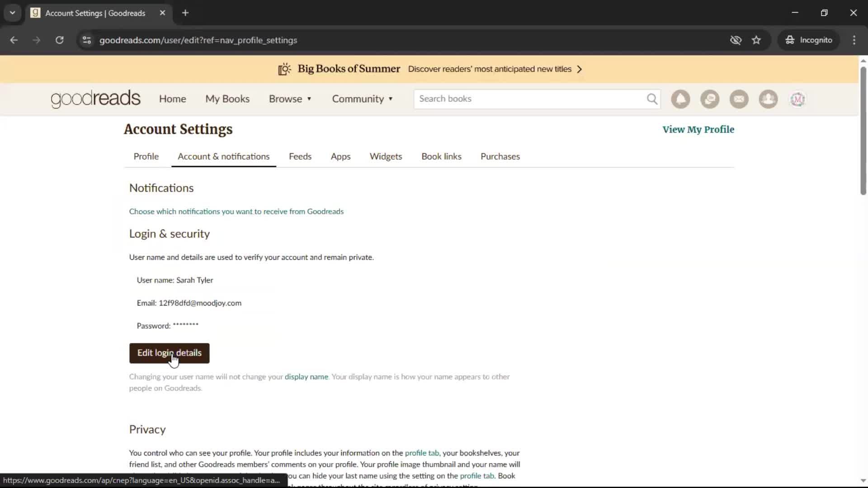Click the browser address bar URL
Viewport: 868px width, 488px height.
(198, 40)
